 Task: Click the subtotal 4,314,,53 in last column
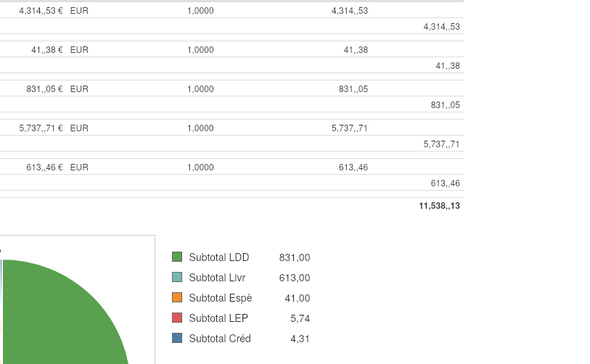tap(442, 26)
